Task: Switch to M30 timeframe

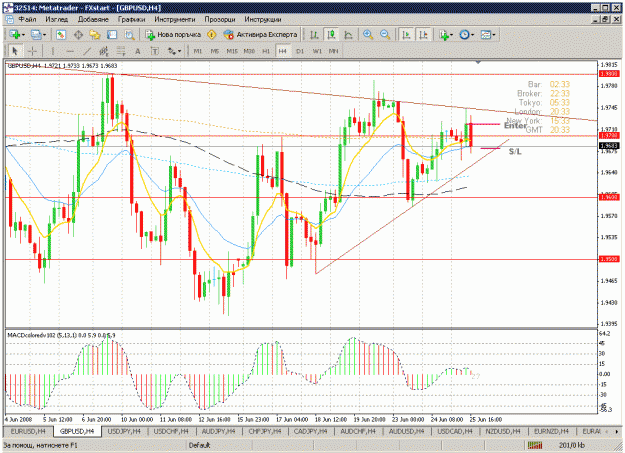Action: coord(249,51)
